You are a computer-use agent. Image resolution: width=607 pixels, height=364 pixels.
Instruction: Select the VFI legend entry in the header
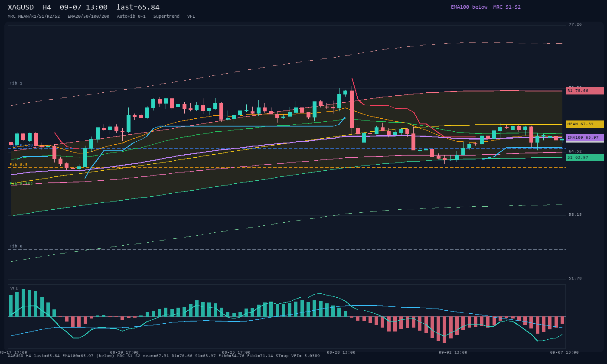[x=191, y=16]
